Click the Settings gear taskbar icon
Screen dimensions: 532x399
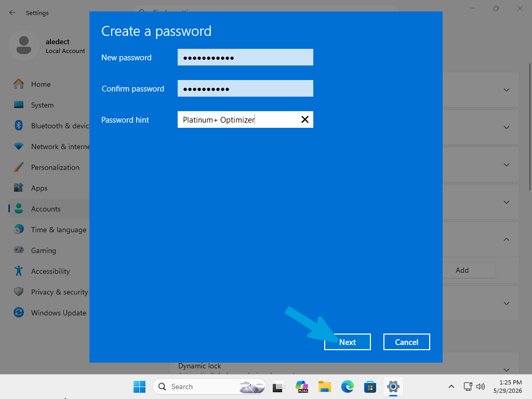pyautogui.click(x=393, y=387)
